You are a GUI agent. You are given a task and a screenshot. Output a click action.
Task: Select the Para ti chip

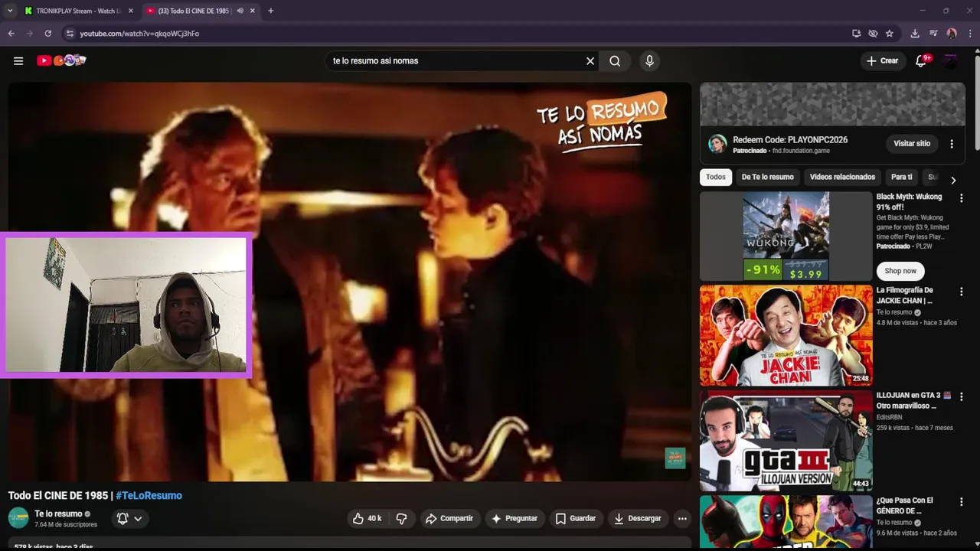(x=902, y=177)
